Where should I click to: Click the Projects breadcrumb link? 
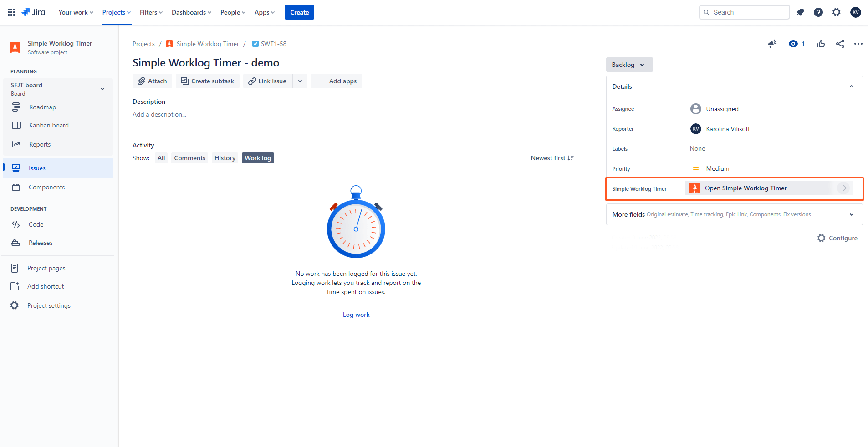(x=143, y=44)
